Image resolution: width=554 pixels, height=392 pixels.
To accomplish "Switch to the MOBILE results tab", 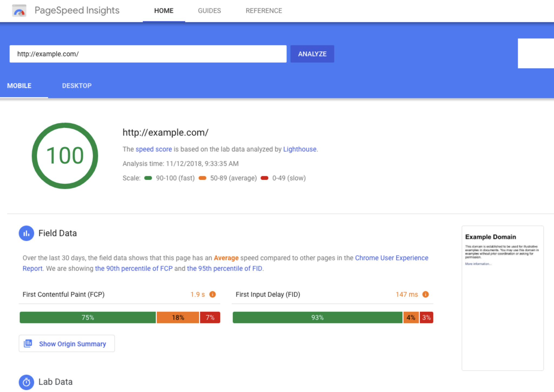I will tap(19, 86).
